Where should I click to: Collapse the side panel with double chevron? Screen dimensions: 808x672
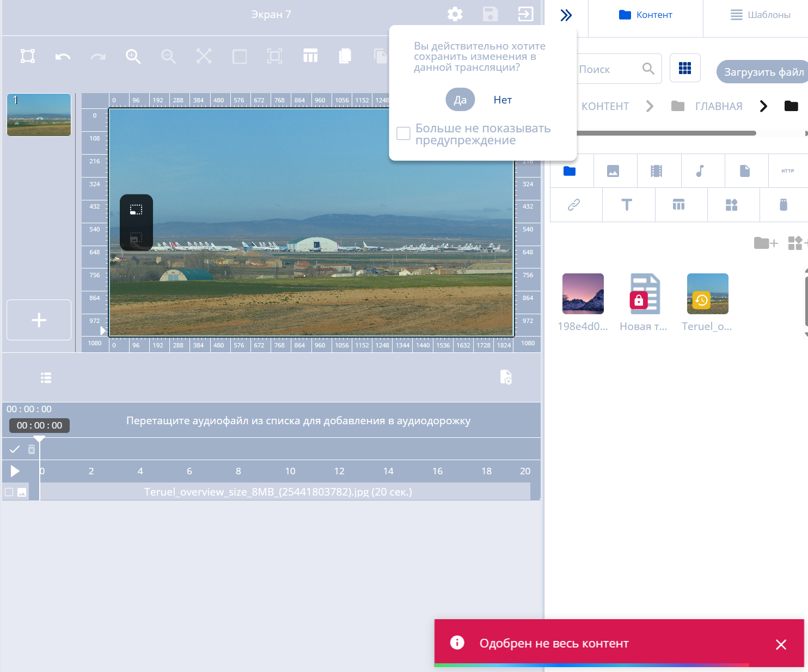(566, 15)
